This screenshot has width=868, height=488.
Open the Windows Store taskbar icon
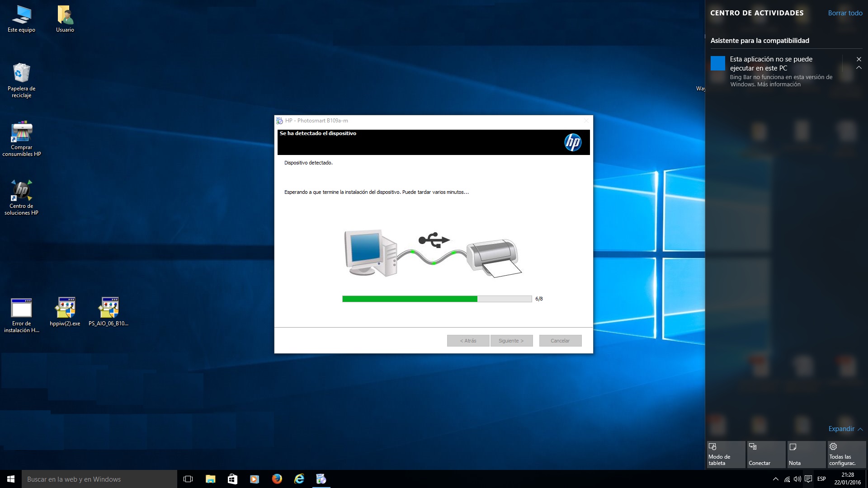232,479
